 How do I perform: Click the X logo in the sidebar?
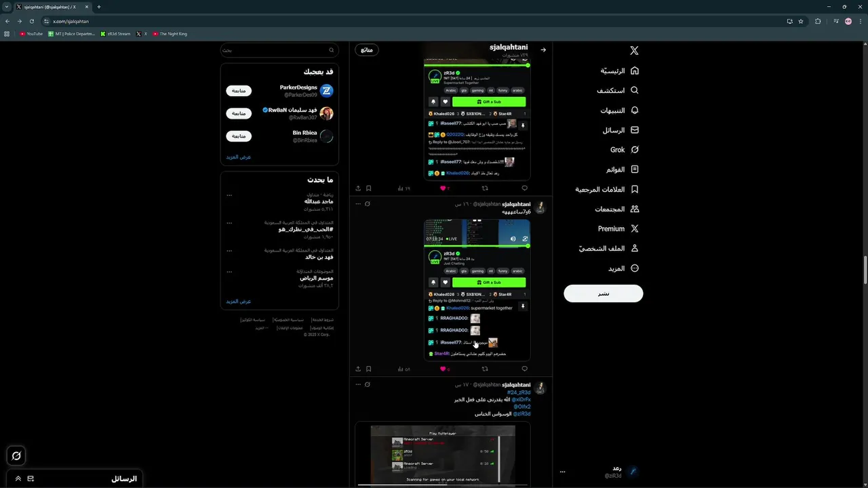pos(634,51)
